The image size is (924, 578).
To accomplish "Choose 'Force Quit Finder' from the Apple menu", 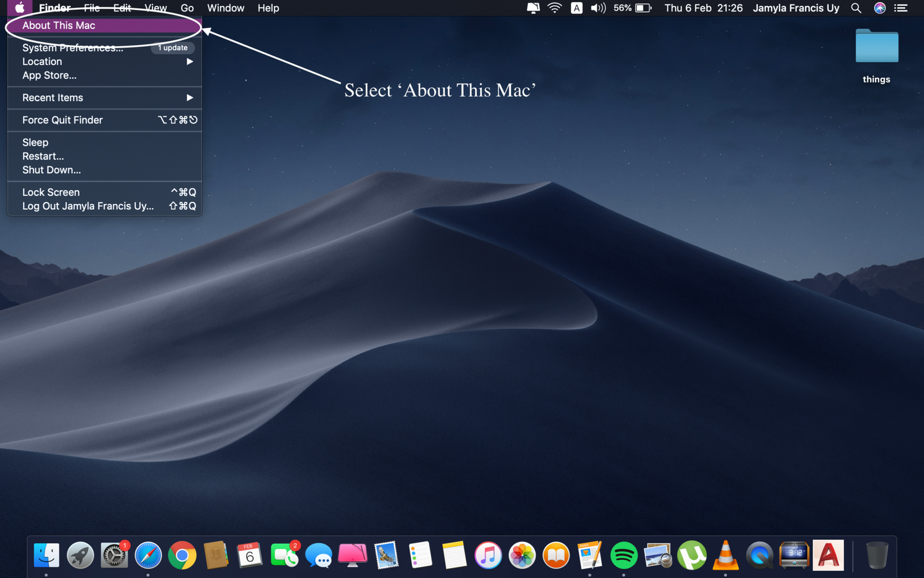I will coord(62,120).
